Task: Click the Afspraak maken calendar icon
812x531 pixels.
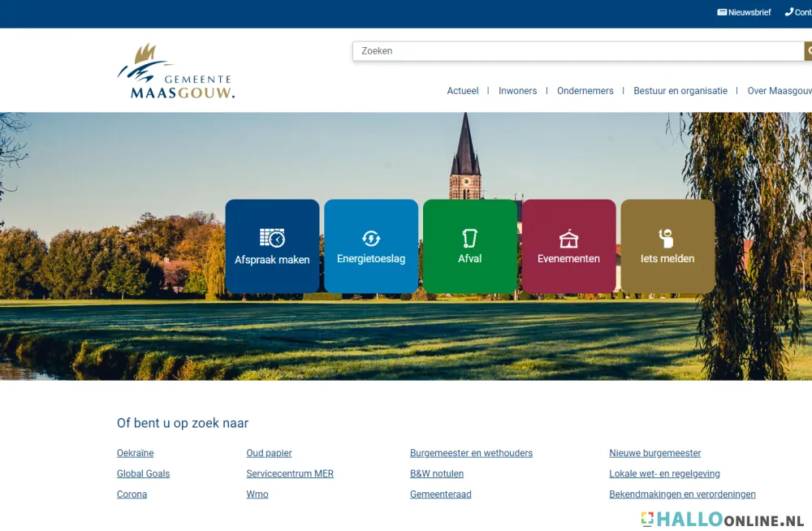Action: click(x=272, y=238)
